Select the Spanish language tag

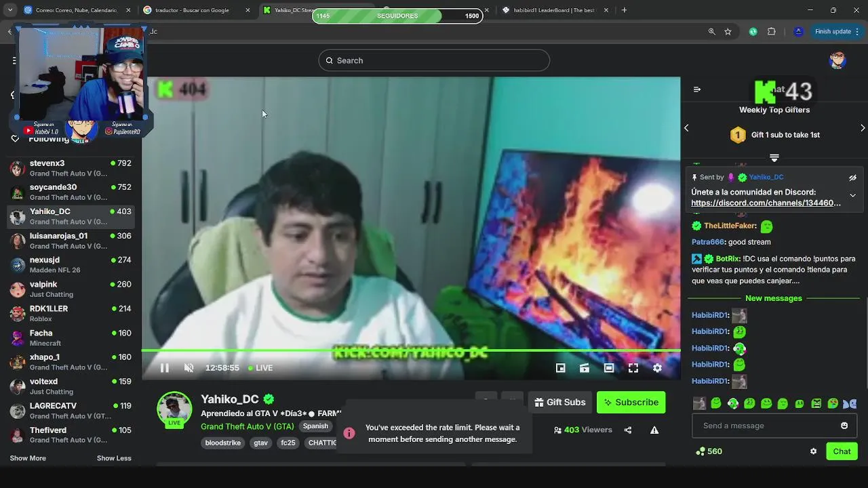pyautogui.click(x=315, y=426)
